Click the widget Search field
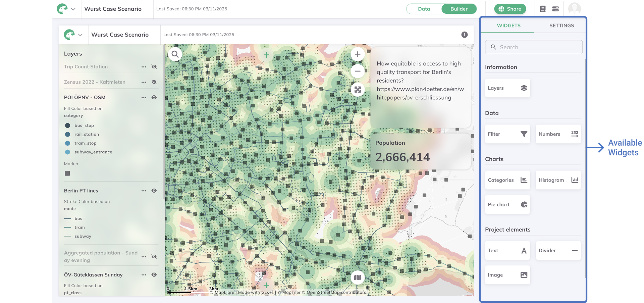 (533, 47)
